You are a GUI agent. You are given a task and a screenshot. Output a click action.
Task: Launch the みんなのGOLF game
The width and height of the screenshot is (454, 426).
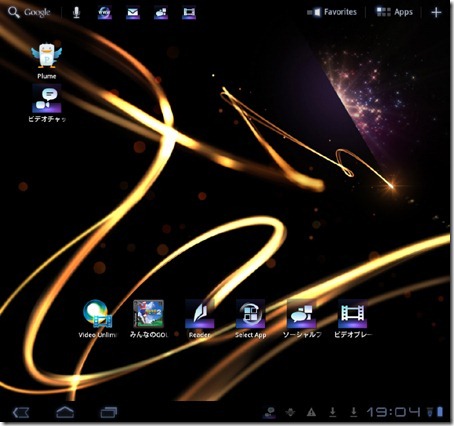click(x=148, y=319)
